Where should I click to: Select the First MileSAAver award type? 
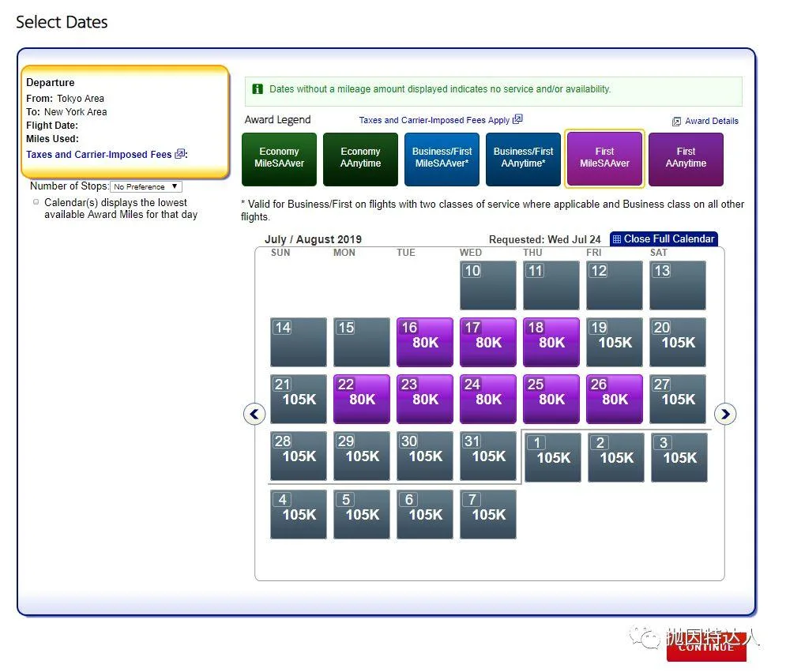pyautogui.click(x=604, y=160)
